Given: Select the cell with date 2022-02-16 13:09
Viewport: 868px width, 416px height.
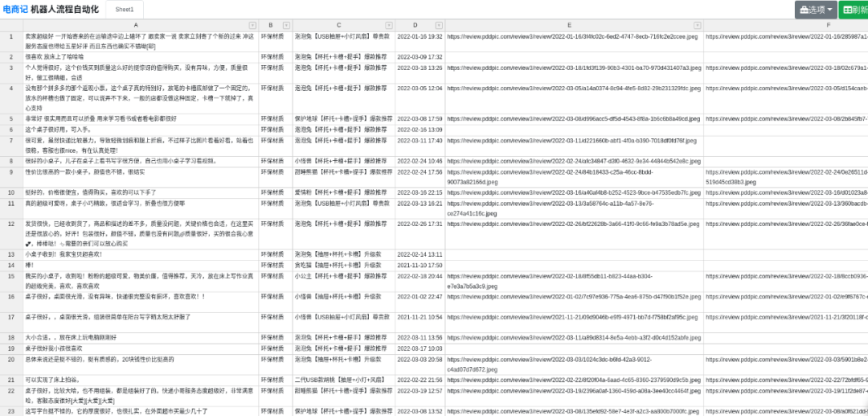Looking at the screenshot, I should click(420, 129).
